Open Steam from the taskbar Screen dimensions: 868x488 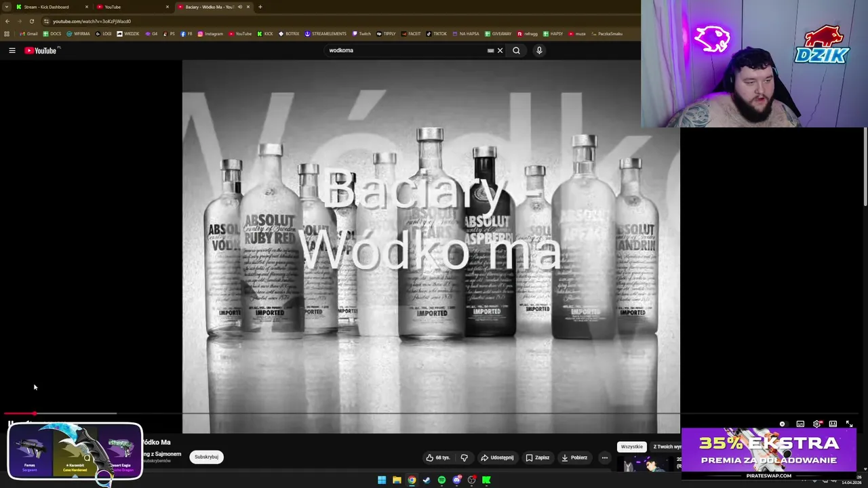427,480
